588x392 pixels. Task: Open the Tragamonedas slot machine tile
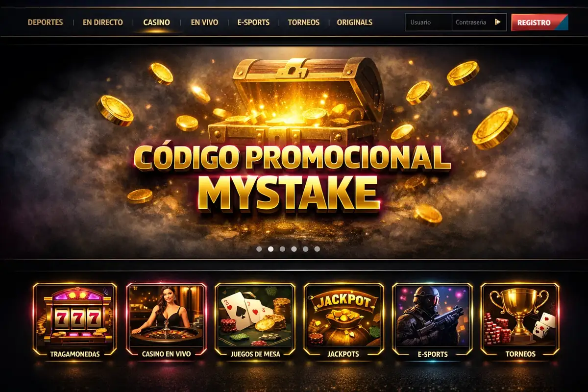tap(75, 319)
